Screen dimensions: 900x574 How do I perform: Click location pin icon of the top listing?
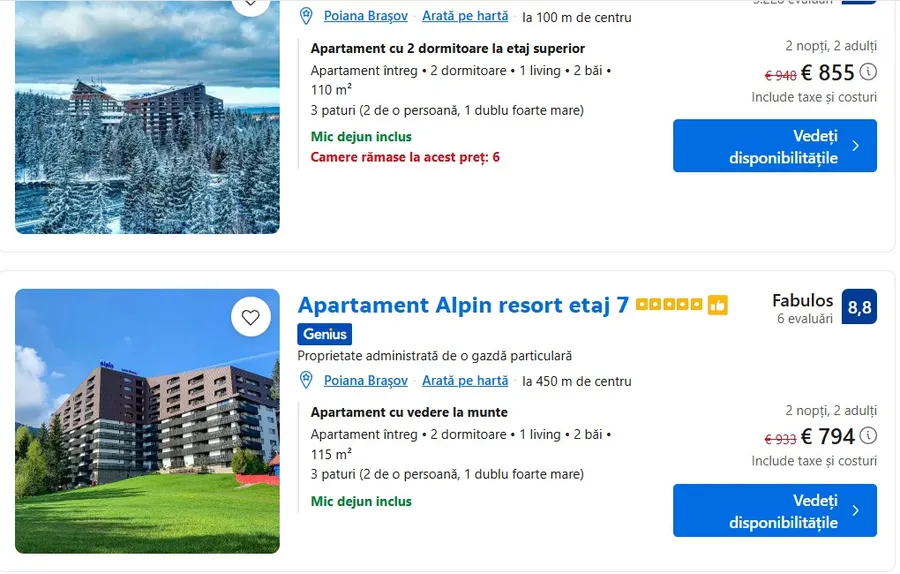pyautogui.click(x=307, y=16)
